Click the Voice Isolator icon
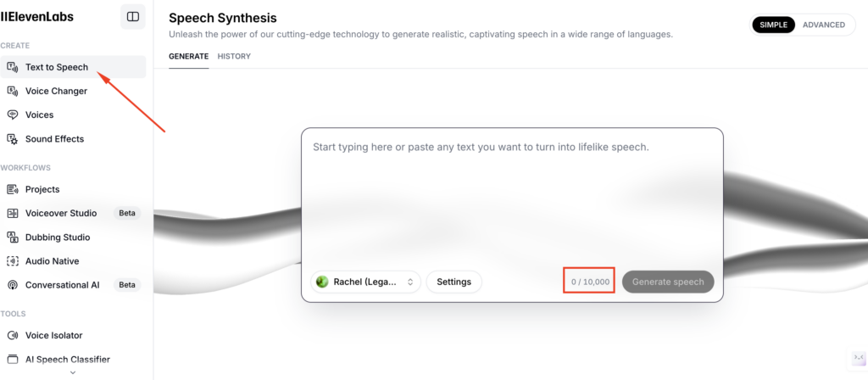868x380 pixels. (x=13, y=335)
